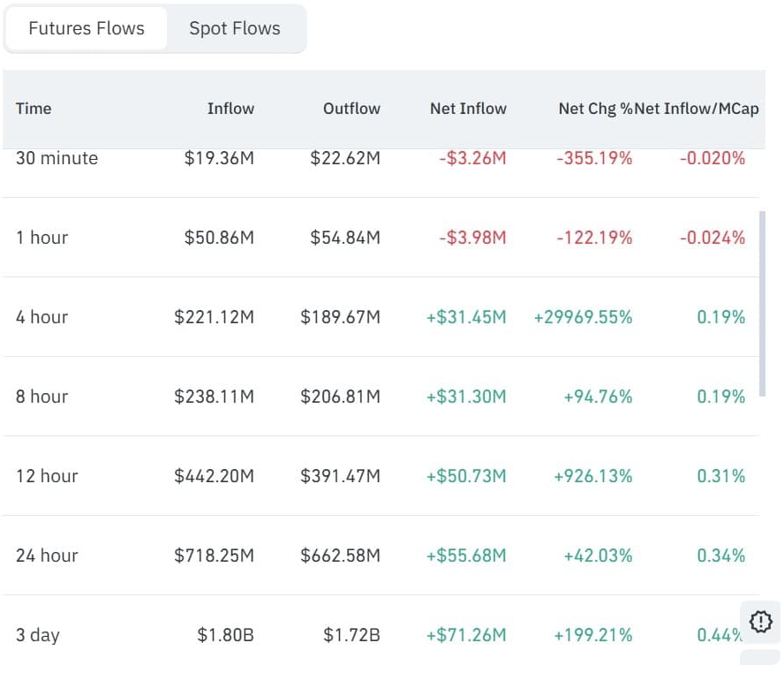Open the alert disclaimer badge icon
The width and height of the screenshot is (784, 673).
pos(760,622)
